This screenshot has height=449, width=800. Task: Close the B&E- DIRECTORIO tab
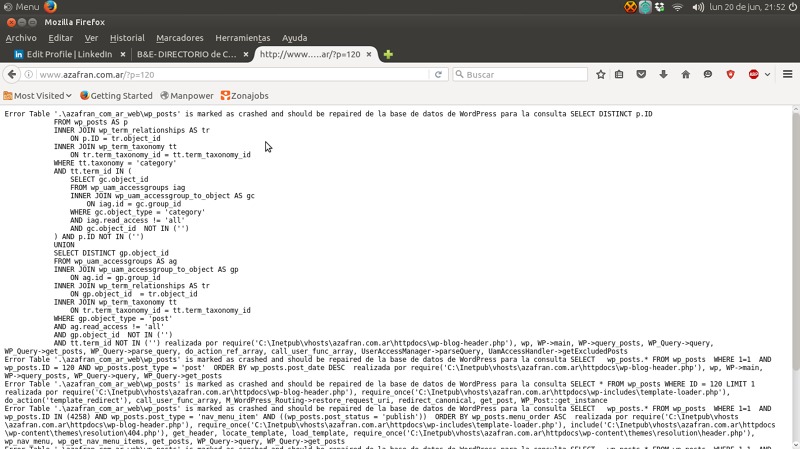pos(246,54)
